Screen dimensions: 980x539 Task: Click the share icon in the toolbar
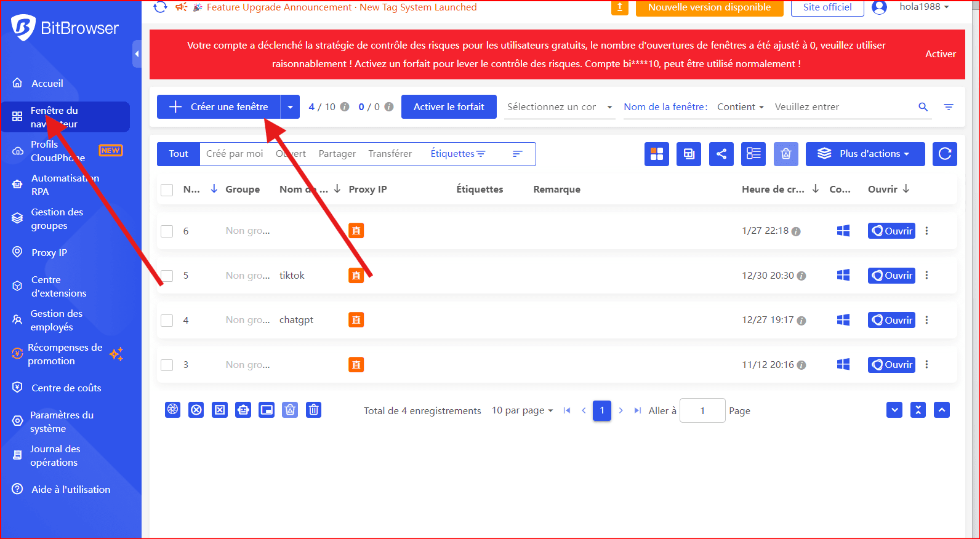click(x=721, y=154)
